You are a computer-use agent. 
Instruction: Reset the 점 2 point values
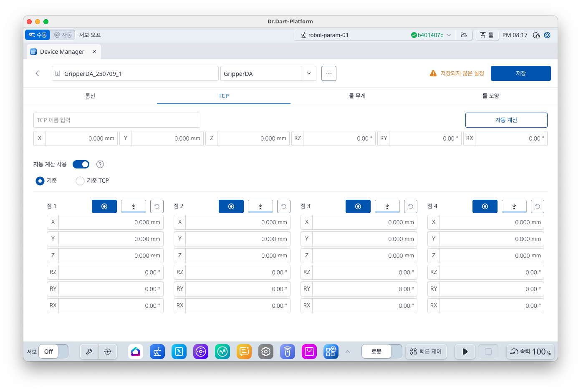click(284, 206)
